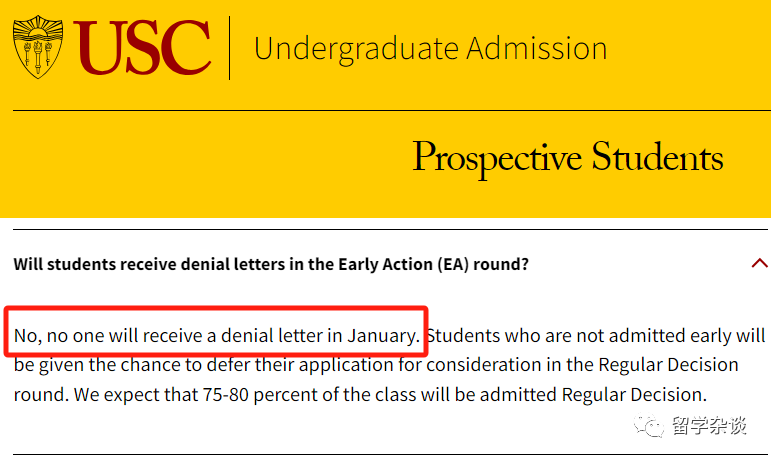771x459 pixels.
Task: Click the 留学杂谈 watermark text
Action: click(709, 426)
